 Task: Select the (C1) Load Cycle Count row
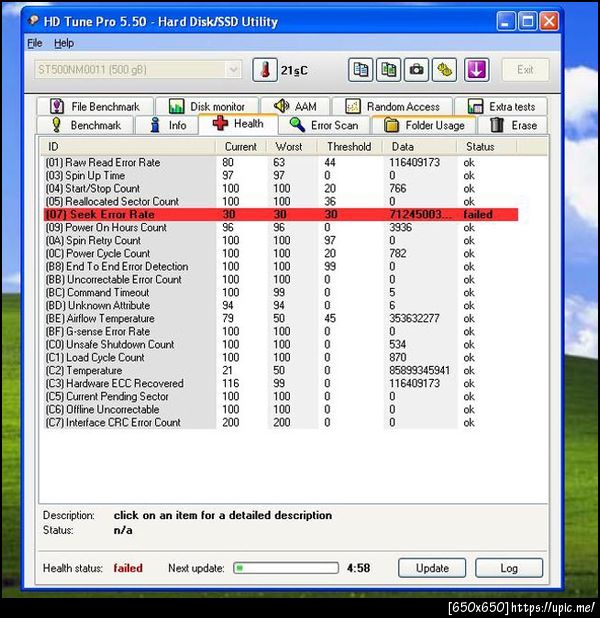coord(281,357)
